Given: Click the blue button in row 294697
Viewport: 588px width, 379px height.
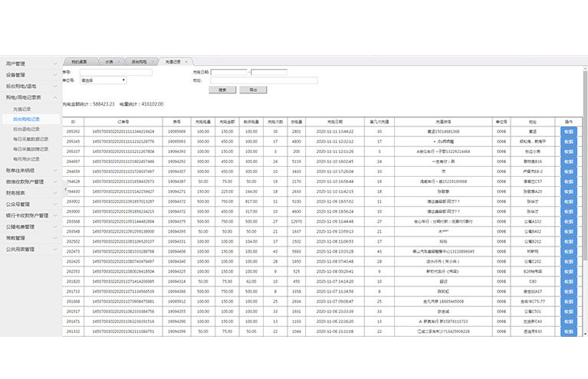Looking at the screenshot, I should pos(569,162).
